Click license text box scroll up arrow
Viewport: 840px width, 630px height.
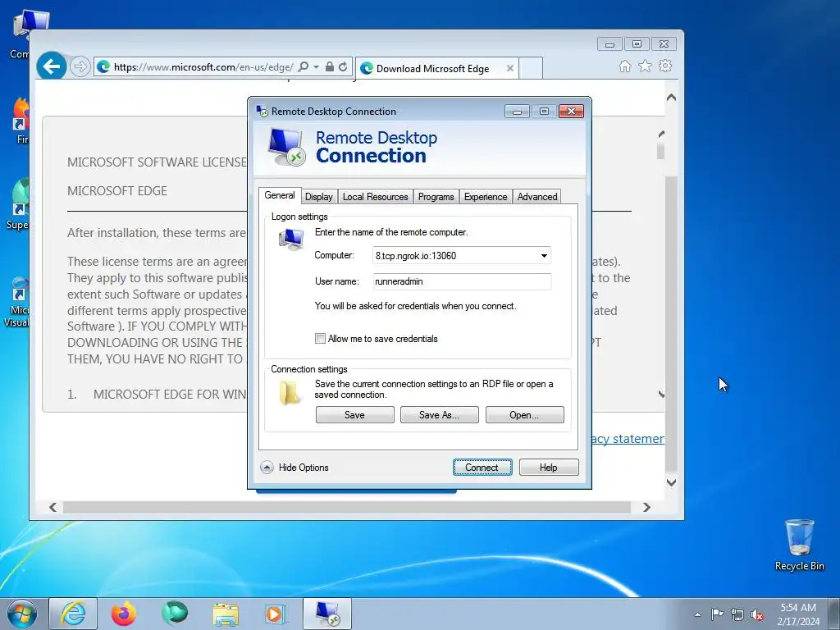[661, 134]
